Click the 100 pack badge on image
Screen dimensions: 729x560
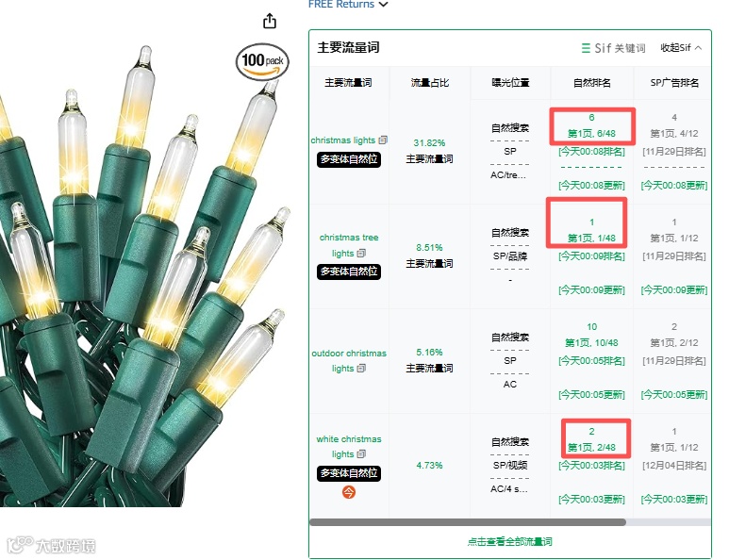(x=263, y=62)
